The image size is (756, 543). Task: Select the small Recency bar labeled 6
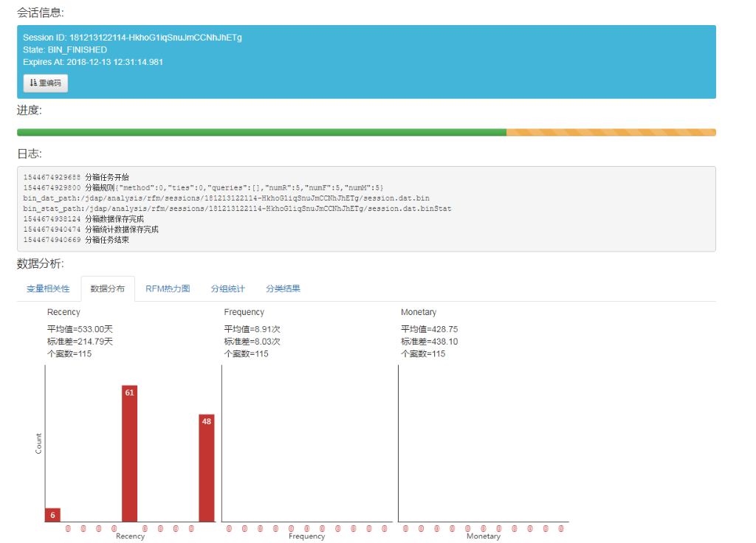pos(52,514)
